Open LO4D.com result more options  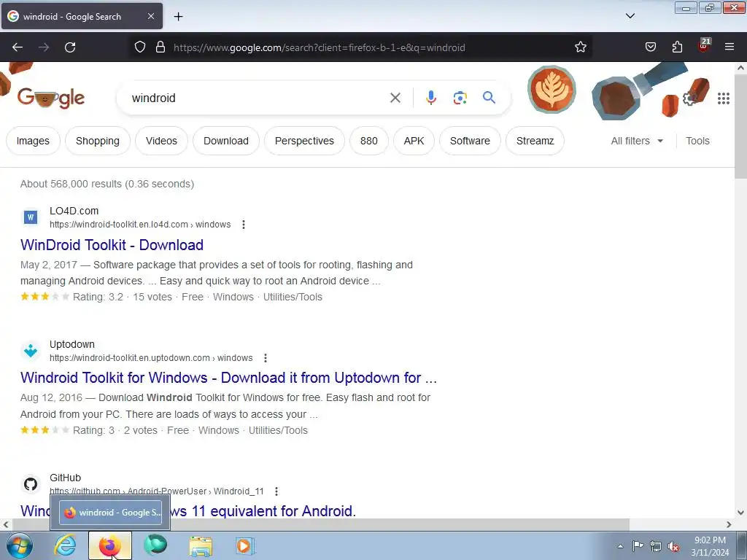(x=244, y=225)
